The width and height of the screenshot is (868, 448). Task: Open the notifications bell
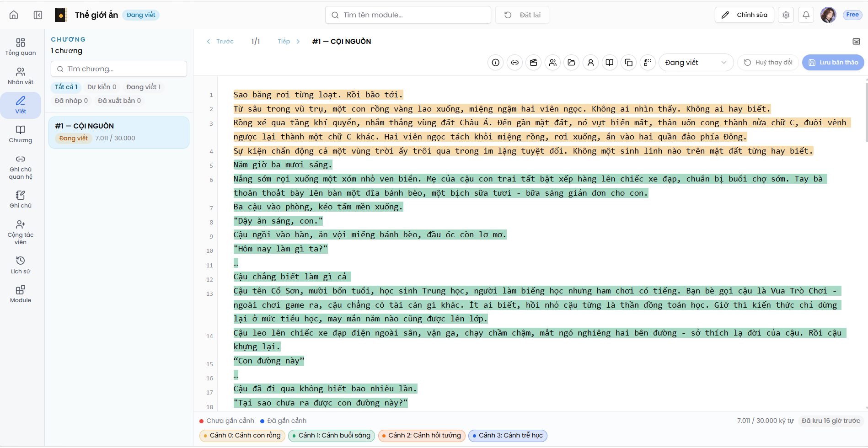tap(806, 15)
